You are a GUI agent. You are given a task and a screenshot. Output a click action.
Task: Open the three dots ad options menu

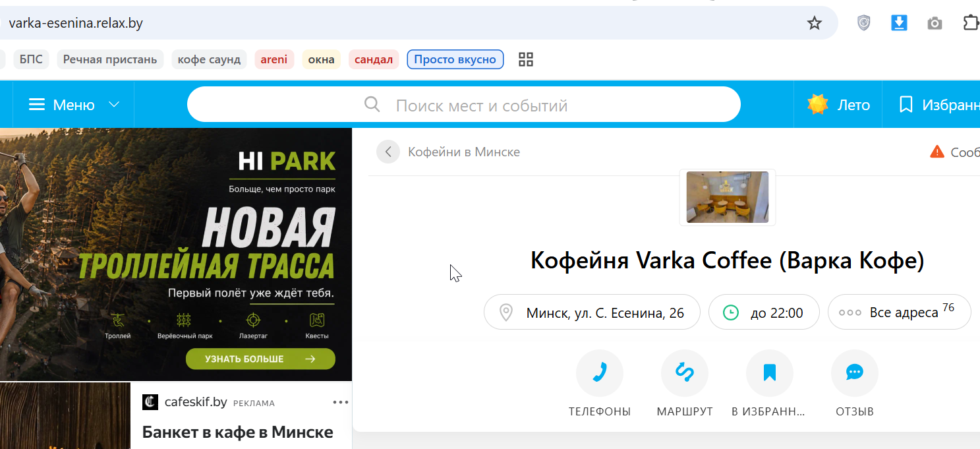pyautogui.click(x=340, y=402)
